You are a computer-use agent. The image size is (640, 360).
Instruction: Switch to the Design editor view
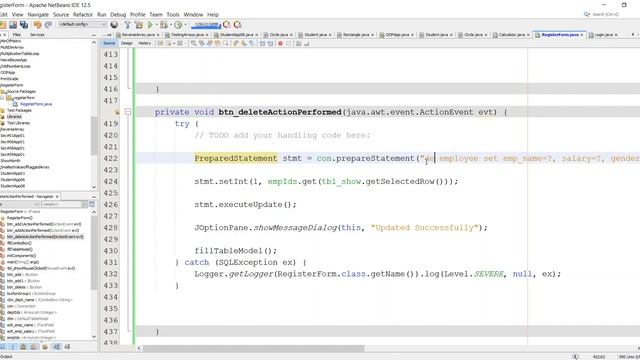[x=127, y=43]
